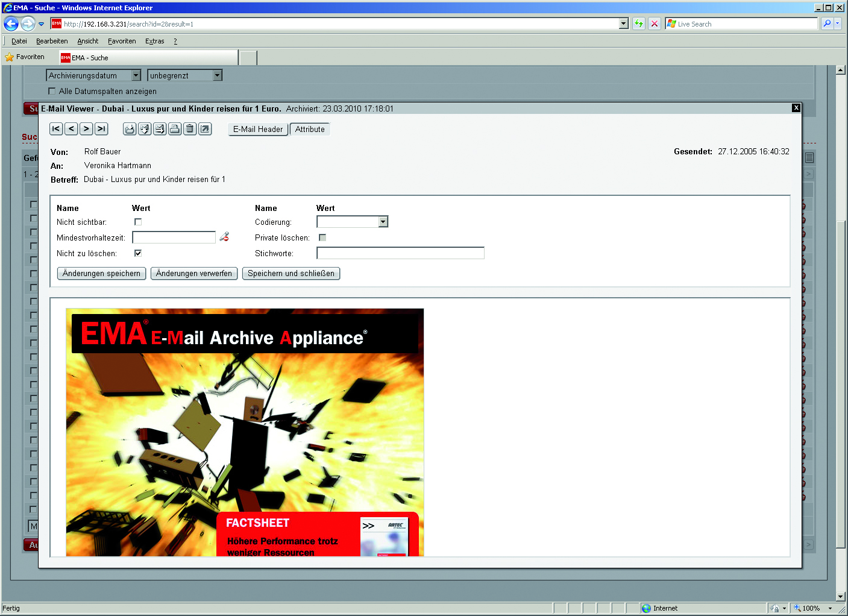Open the Codierung dropdown
848x616 pixels.
pos(383,222)
